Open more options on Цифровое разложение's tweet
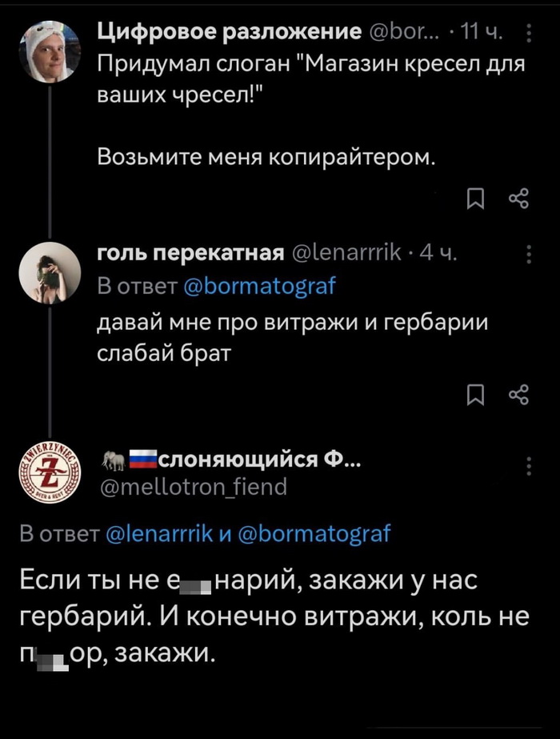The height and width of the screenshot is (739, 560). point(528,33)
